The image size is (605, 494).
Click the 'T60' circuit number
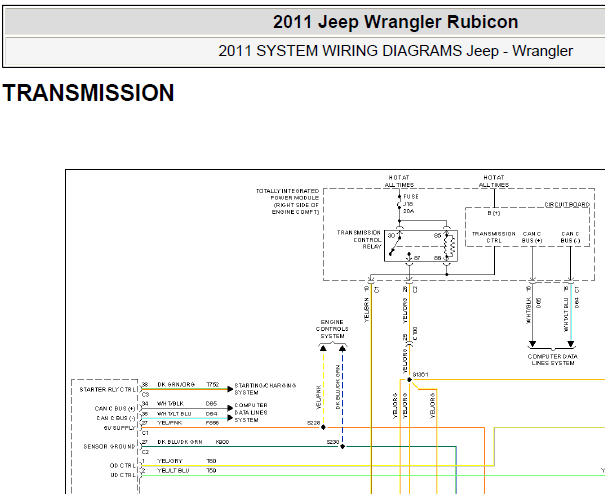[211, 461]
